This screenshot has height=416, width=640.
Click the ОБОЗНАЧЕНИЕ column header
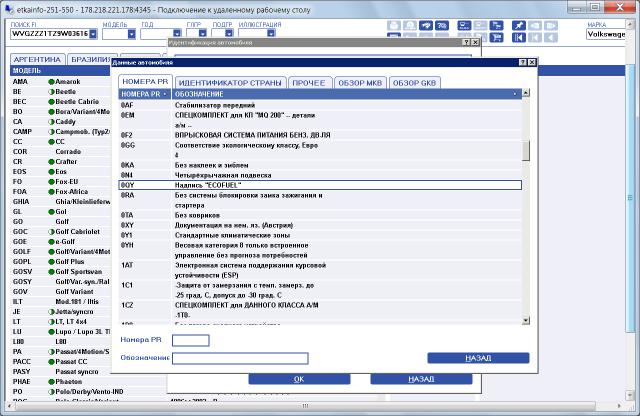point(347,94)
